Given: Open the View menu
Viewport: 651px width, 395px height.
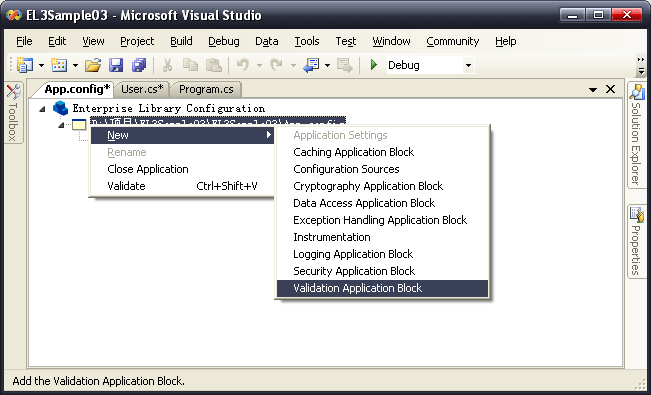Looking at the screenshot, I should click(93, 41).
